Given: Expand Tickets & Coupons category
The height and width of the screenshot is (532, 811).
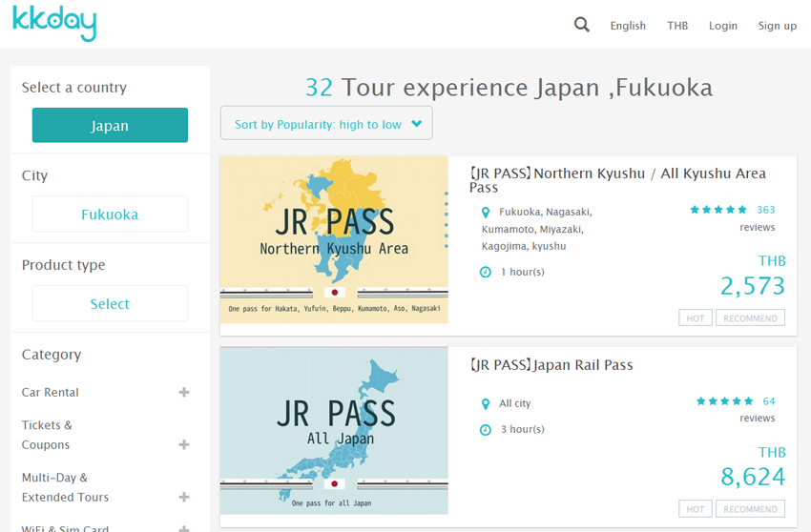Looking at the screenshot, I should coord(184,444).
